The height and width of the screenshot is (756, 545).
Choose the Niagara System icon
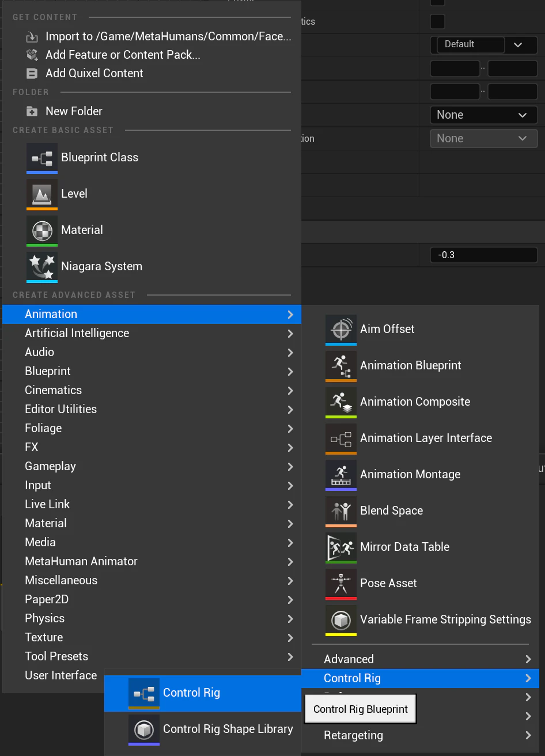(42, 267)
